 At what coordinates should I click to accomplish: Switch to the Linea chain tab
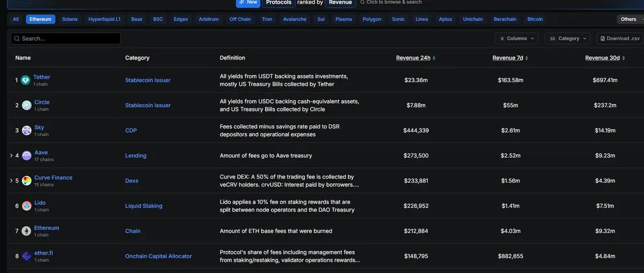point(422,19)
